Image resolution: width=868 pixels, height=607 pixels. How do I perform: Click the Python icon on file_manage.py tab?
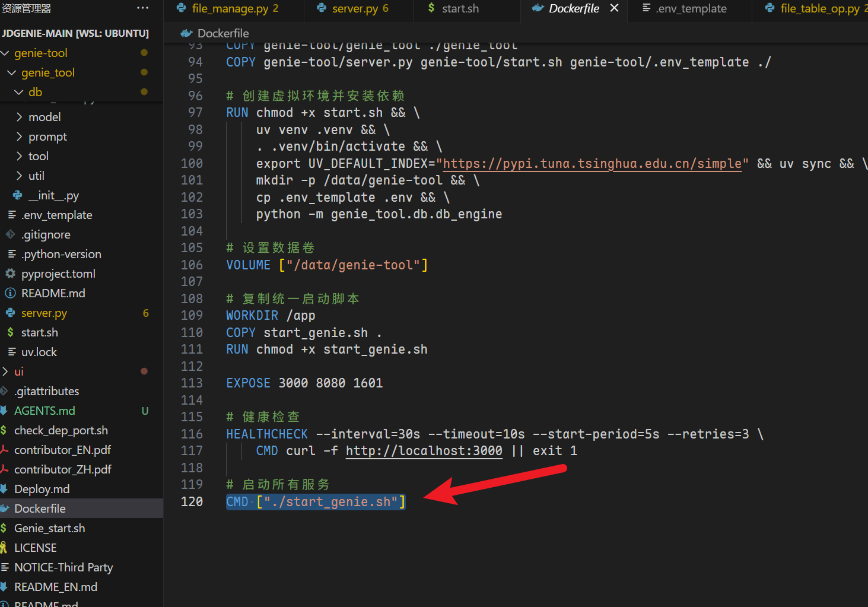pyautogui.click(x=182, y=8)
